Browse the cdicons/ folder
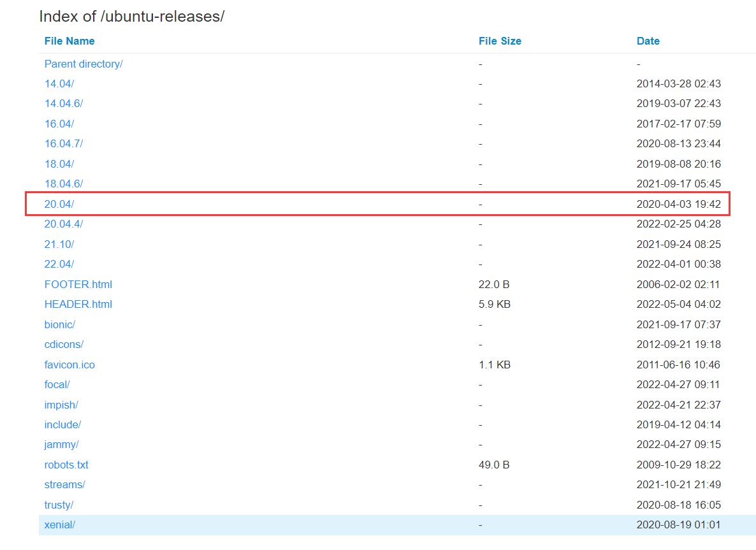The image size is (756, 550). [x=64, y=344]
